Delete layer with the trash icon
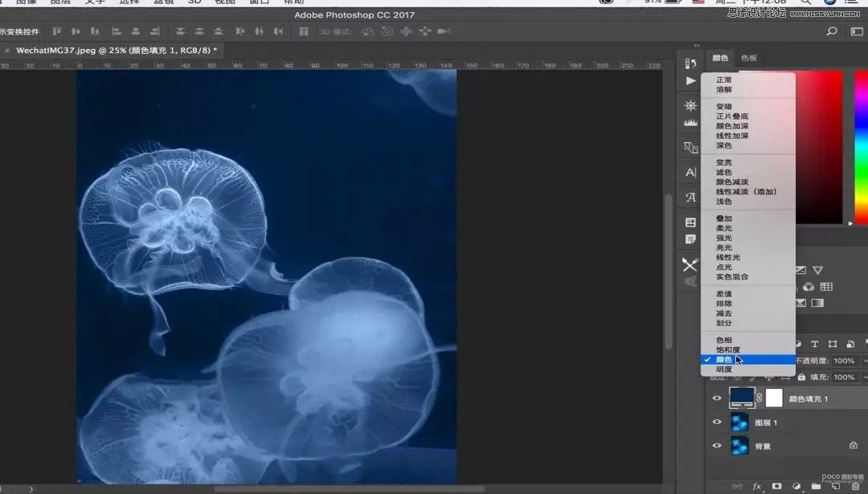This screenshot has width=868, height=494. (855, 486)
